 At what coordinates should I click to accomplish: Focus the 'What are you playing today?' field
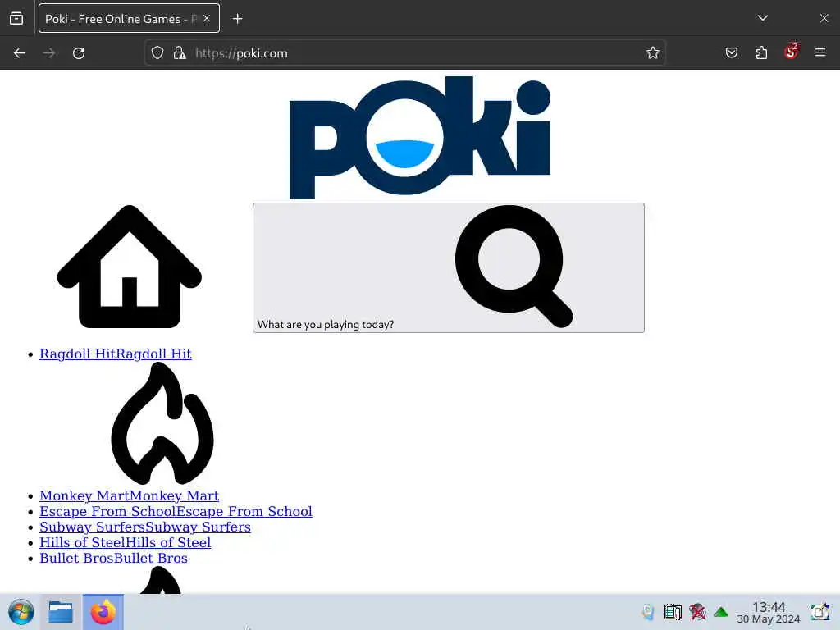tap(449, 268)
